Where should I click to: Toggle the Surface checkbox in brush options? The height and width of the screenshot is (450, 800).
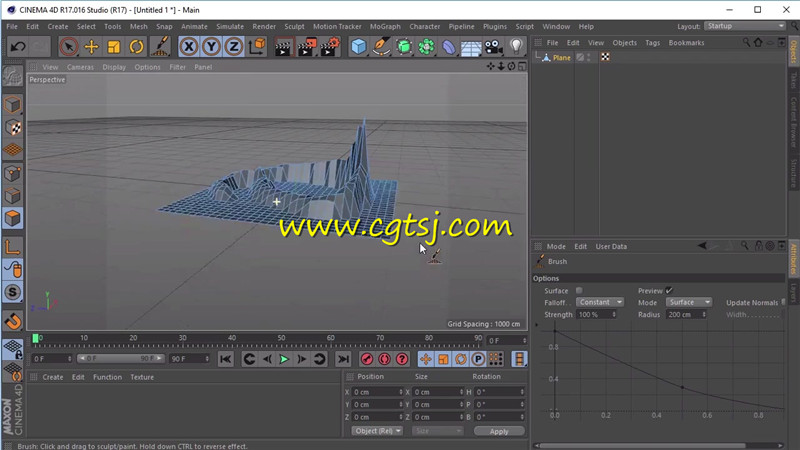[x=579, y=290]
